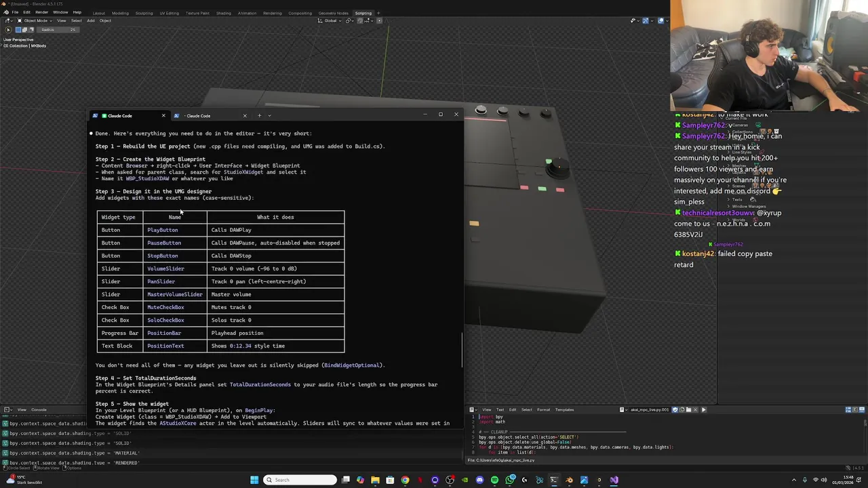
Task: Select the PositionText table cell
Action: [175, 346]
